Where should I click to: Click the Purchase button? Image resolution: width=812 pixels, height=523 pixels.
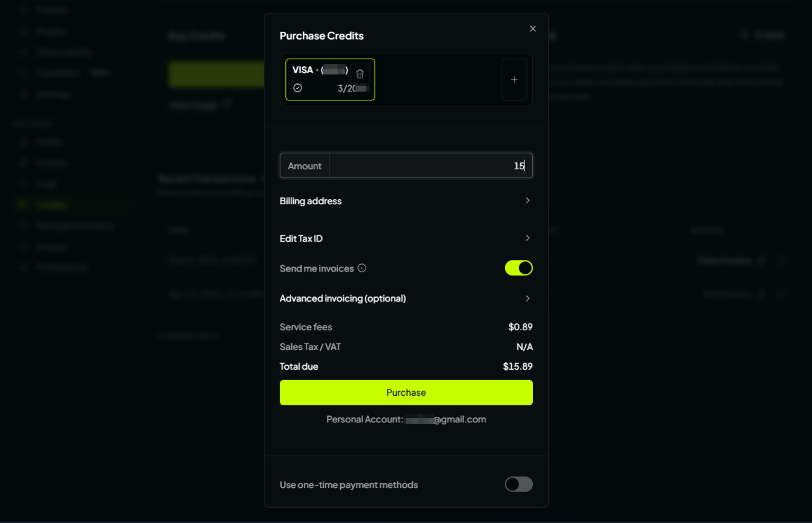(x=406, y=393)
